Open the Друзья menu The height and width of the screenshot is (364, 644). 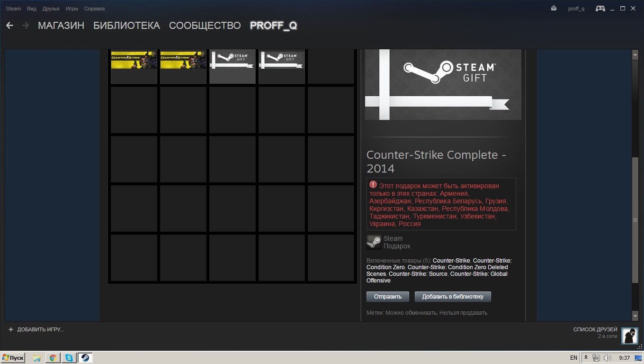click(x=51, y=9)
